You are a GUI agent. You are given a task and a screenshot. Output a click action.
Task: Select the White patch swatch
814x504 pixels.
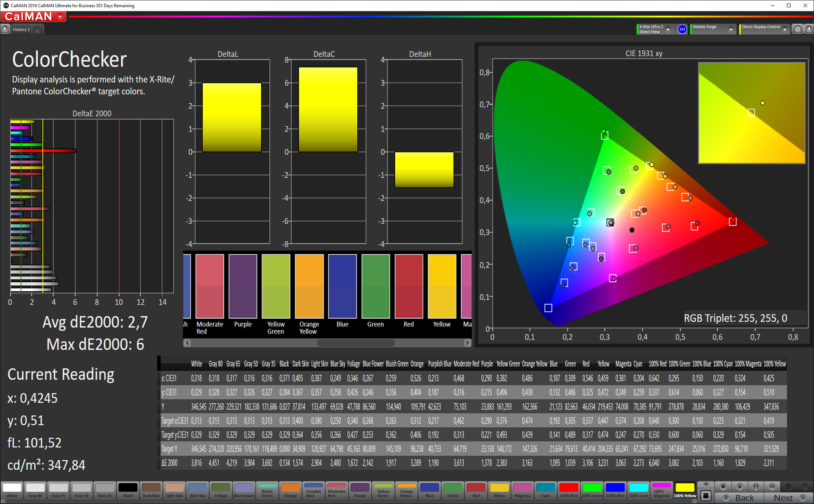(x=12, y=490)
